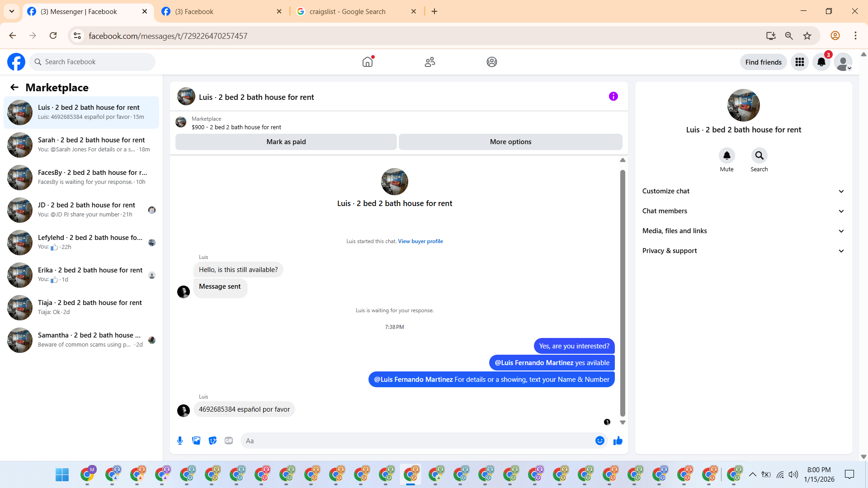The width and height of the screenshot is (868, 488).
Task: Open the Facebook menu grid icon
Action: [x=800, y=62]
